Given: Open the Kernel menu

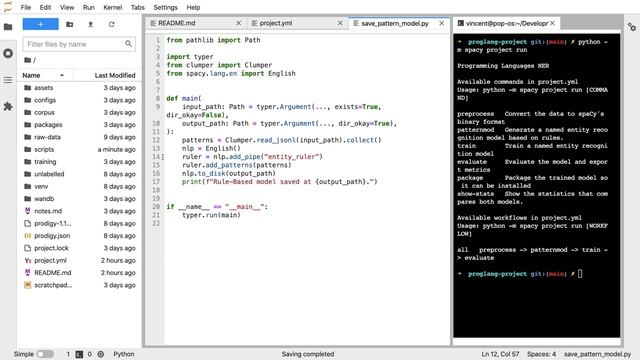Looking at the screenshot, I should [113, 7].
